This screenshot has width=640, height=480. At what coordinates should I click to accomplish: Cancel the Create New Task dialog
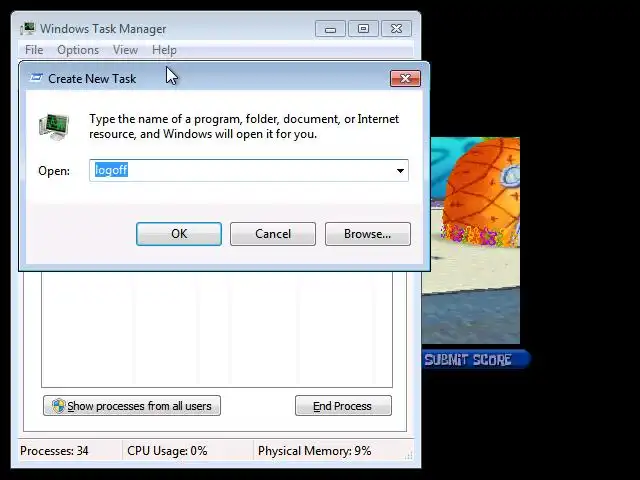point(273,234)
